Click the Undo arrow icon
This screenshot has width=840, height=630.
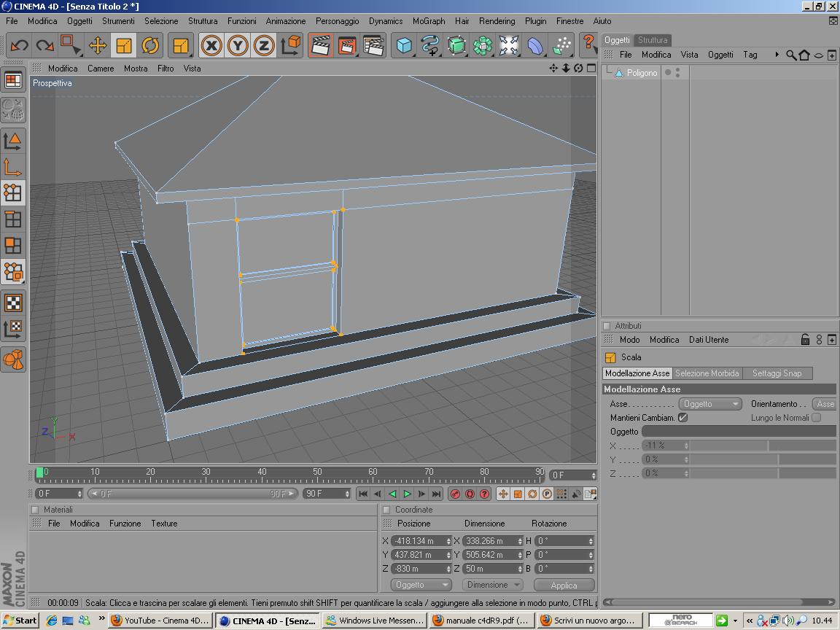point(19,45)
